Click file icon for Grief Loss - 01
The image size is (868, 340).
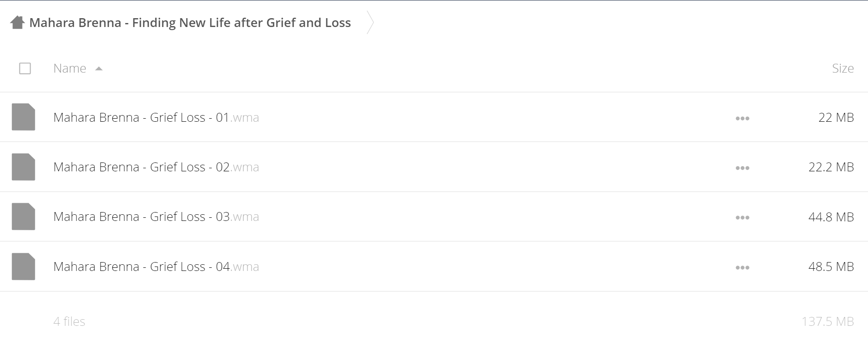pyautogui.click(x=23, y=117)
